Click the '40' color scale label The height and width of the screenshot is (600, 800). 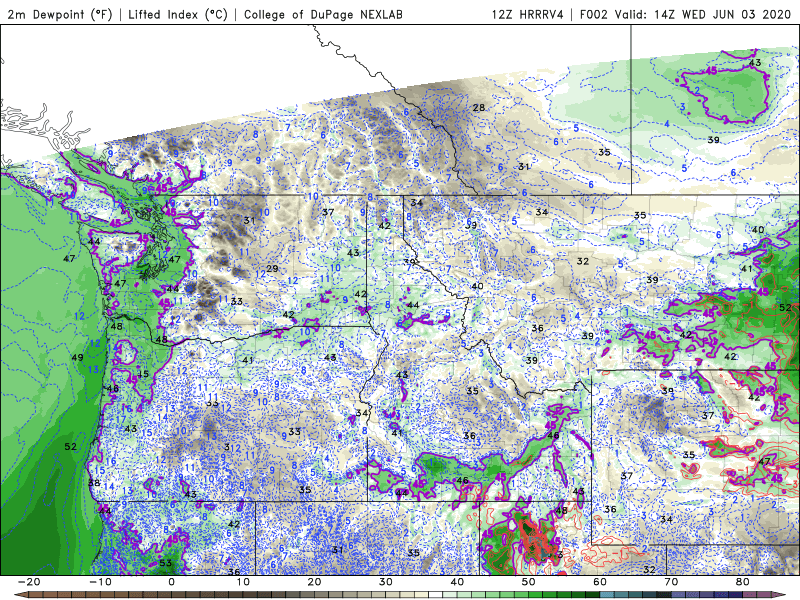pyautogui.click(x=457, y=582)
